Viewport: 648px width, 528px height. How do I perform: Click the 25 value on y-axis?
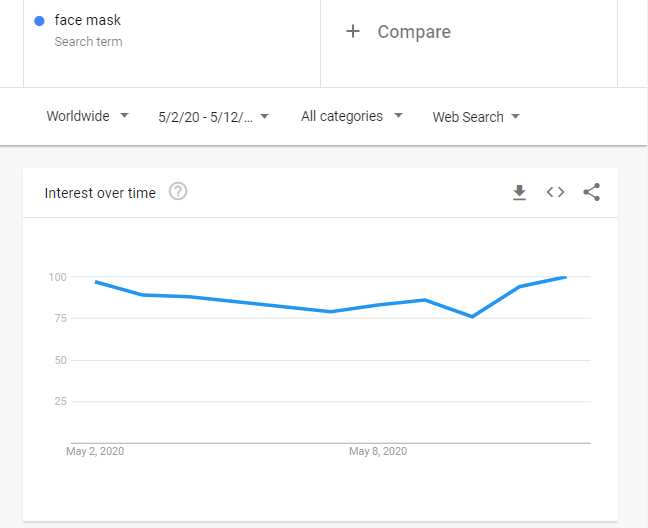pos(59,401)
